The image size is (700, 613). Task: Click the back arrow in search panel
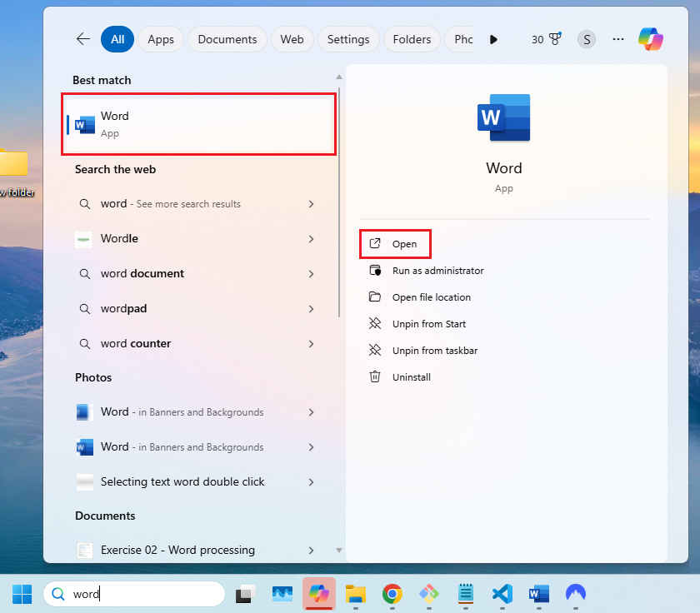tap(82, 39)
